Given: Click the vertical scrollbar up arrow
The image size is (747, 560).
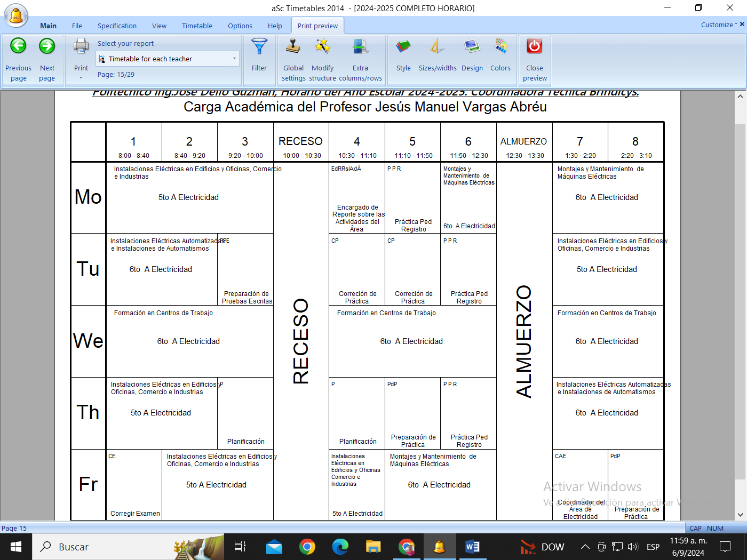Looking at the screenshot, I should (x=740, y=97).
